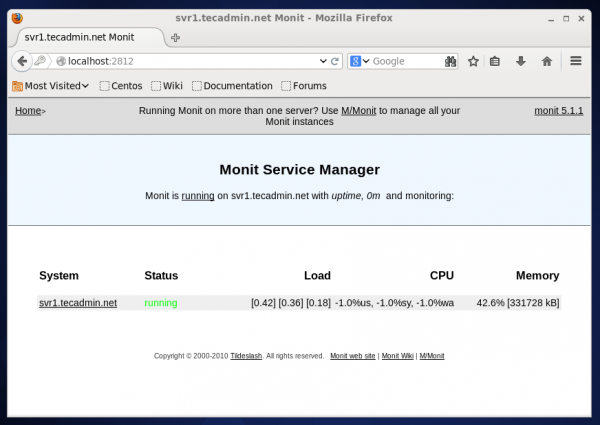Image resolution: width=600 pixels, height=425 pixels.
Task: Open the downloads arrow icon
Action: coord(521,61)
